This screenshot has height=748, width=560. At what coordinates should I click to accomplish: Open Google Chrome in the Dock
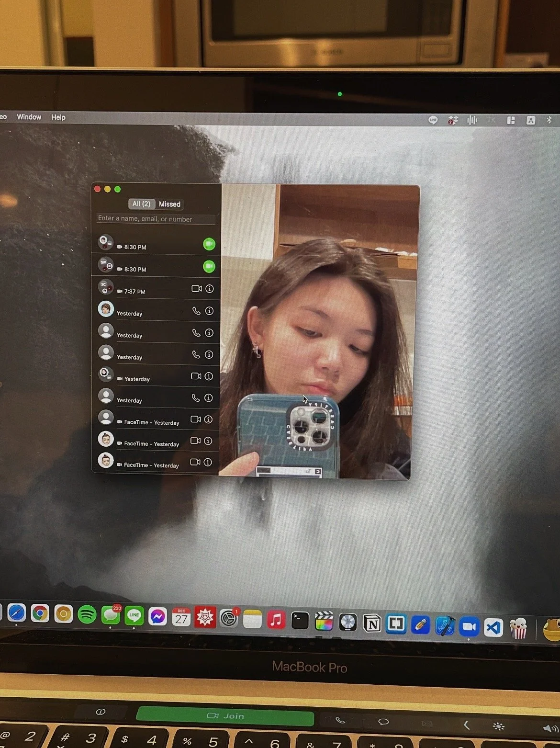click(x=40, y=613)
